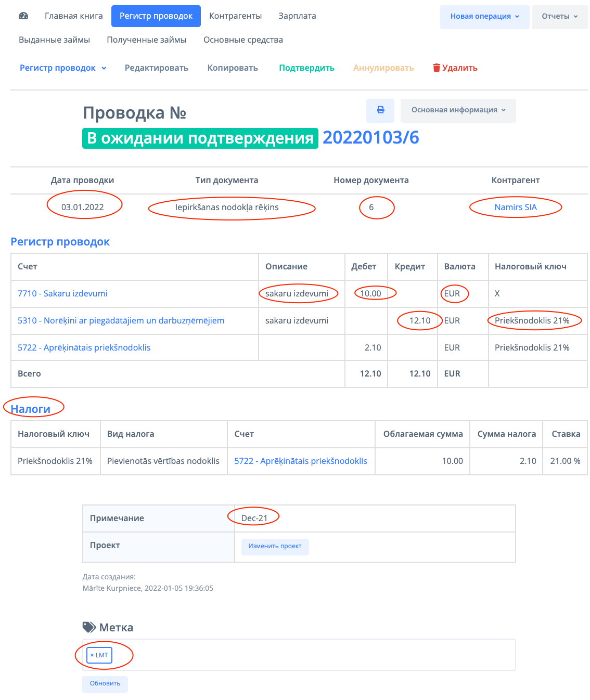Viewport: 590px width, 700px height.
Task: Remove the LMT tag via its × icon
Action: point(92,655)
